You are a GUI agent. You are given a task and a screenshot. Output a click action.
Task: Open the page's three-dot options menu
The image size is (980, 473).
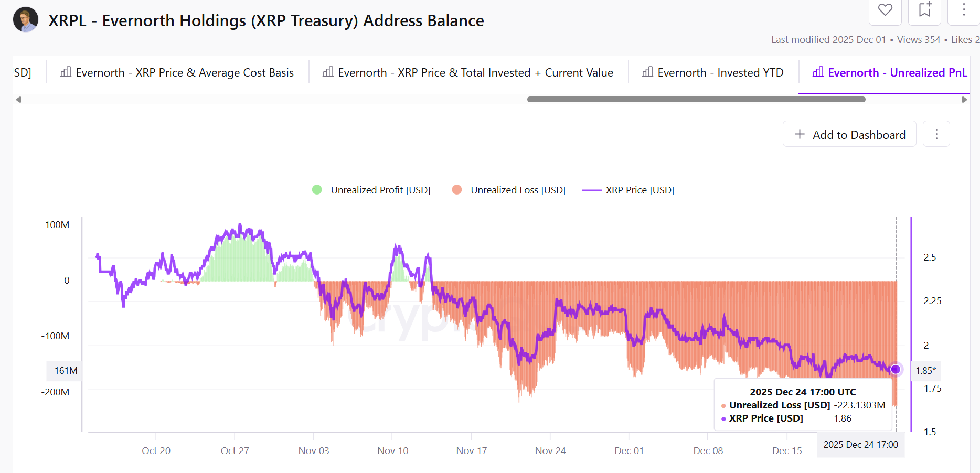coord(964,9)
